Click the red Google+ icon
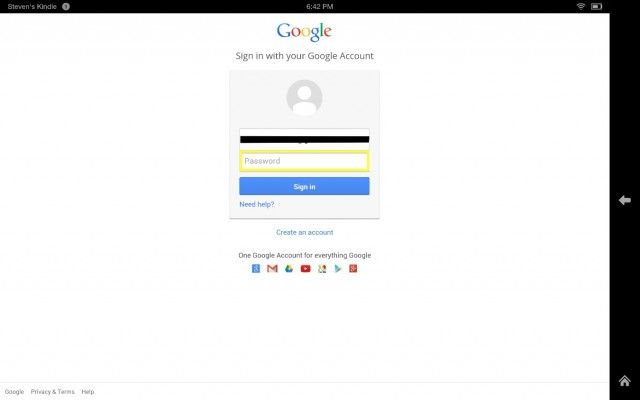 (353, 269)
